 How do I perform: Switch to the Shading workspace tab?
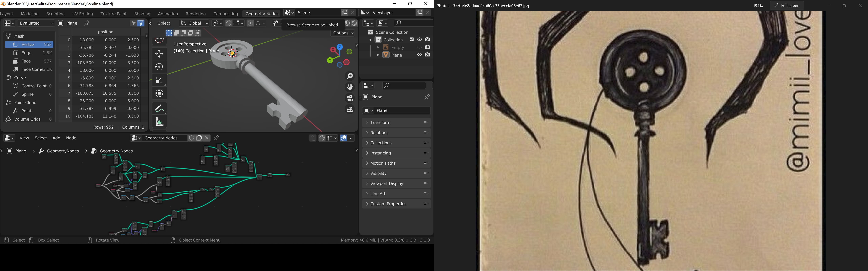point(142,14)
